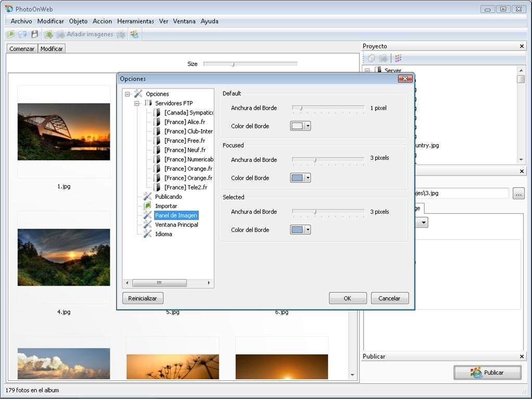Select the [France] Alice.fr FTP server

185,122
